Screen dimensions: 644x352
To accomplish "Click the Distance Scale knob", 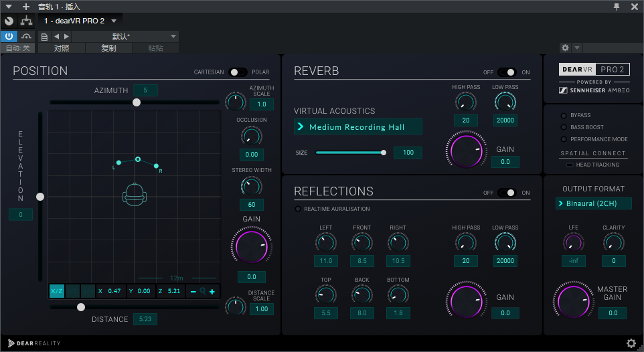I will 236,306.
